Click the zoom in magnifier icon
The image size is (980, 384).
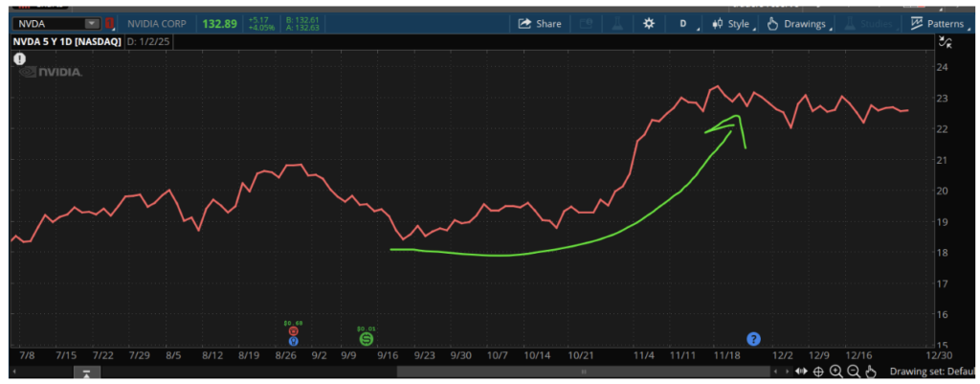click(x=836, y=372)
